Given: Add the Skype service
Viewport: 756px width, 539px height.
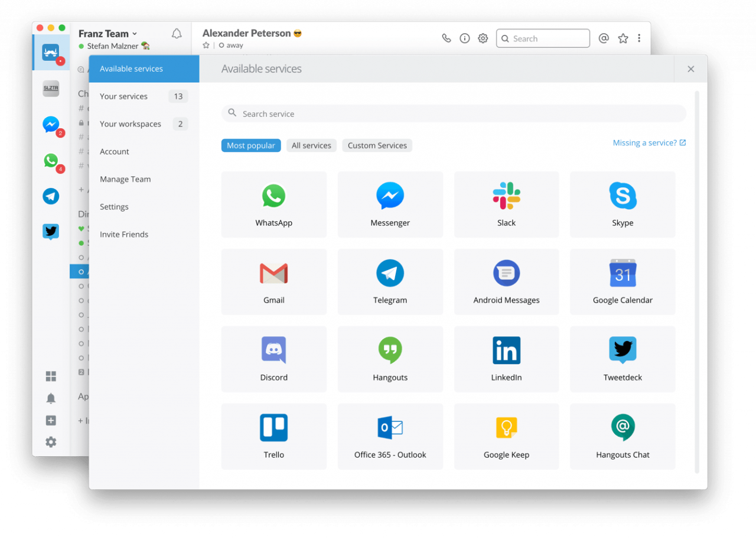Looking at the screenshot, I should [x=623, y=204].
